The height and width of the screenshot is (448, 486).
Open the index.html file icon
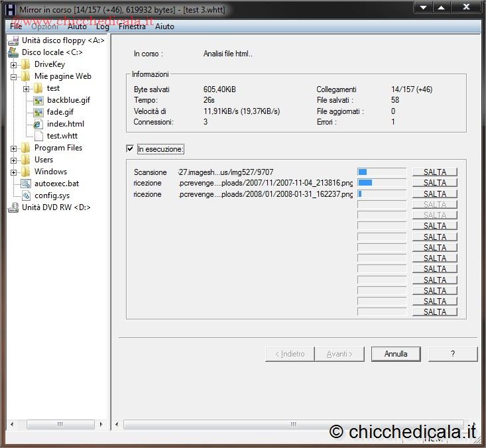38,124
